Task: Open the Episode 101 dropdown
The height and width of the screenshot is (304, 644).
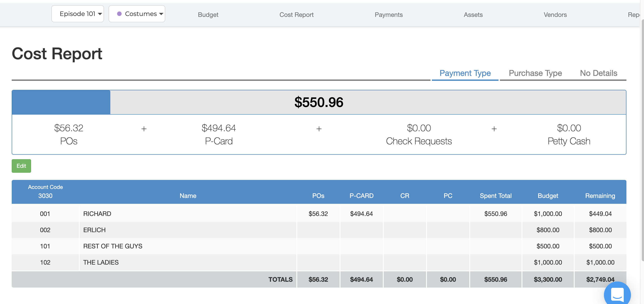Action: [x=77, y=14]
